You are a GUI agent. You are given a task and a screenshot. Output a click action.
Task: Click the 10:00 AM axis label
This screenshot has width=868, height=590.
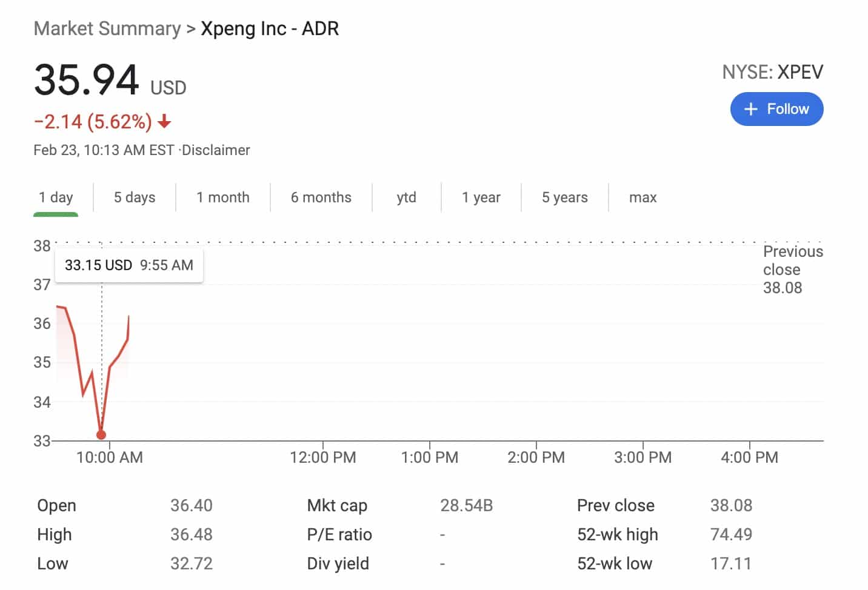pyautogui.click(x=109, y=457)
